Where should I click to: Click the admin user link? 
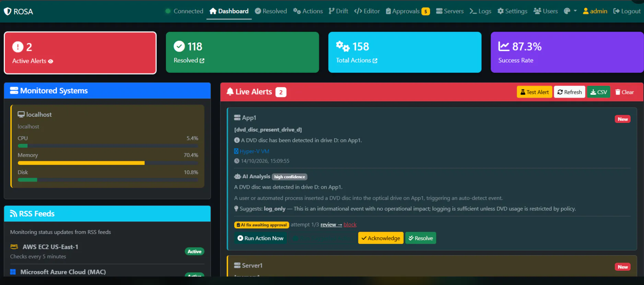595,11
